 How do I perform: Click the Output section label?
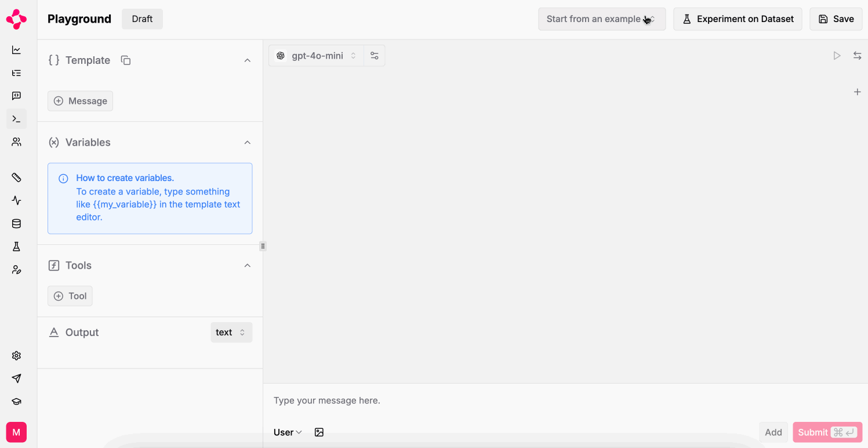pyautogui.click(x=82, y=333)
